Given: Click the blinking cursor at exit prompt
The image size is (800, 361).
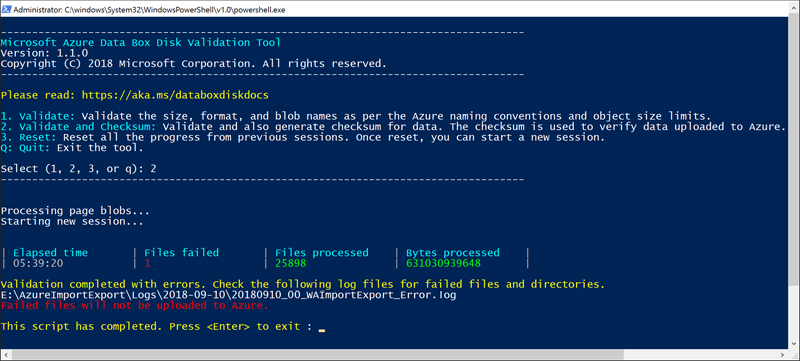Looking at the screenshot, I should (x=321, y=330).
